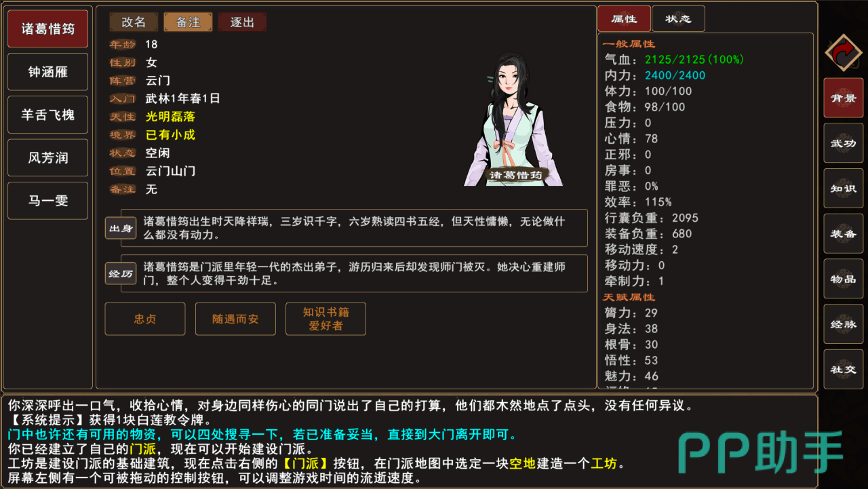Click the 逐出 expel button

coord(242,22)
